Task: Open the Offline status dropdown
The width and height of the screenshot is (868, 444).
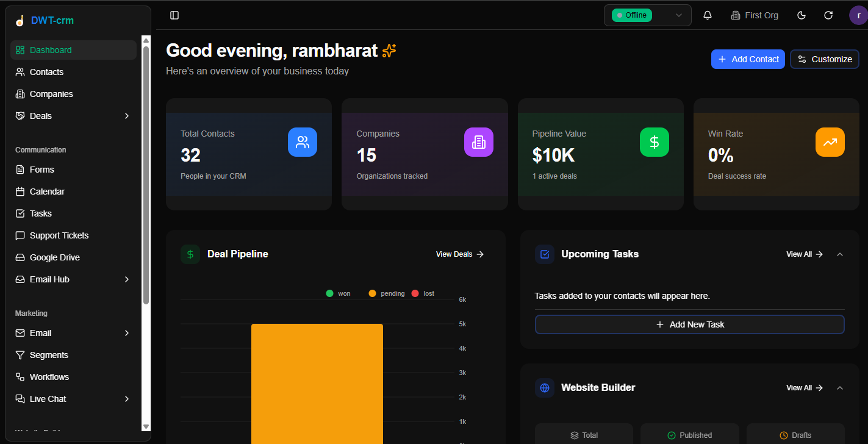Action: click(x=648, y=15)
